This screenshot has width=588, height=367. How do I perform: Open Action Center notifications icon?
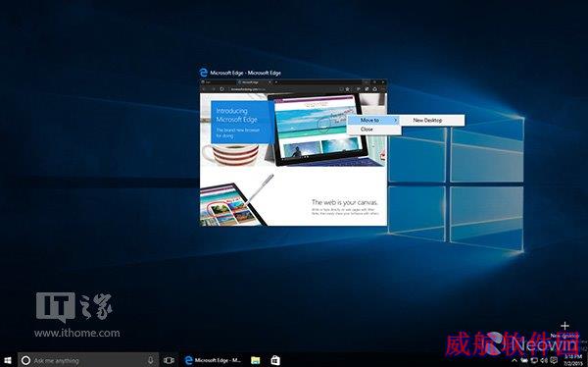[554, 360]
